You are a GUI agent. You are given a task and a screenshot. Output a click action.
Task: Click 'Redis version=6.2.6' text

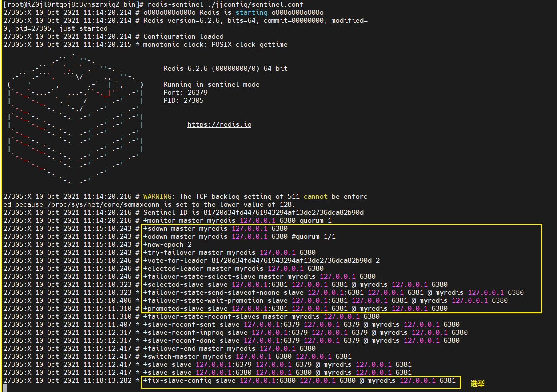pyautogui.click(x=181, y=20)
